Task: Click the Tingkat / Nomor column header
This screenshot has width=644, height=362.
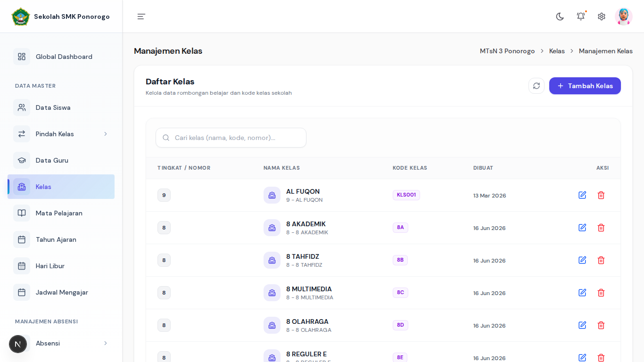Action: [184, 168]
